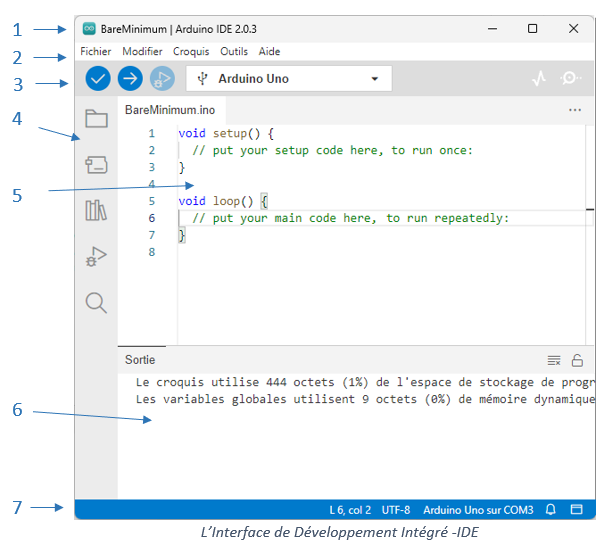Open the Sketchbook folder in sidebar

tap(96, 118)
